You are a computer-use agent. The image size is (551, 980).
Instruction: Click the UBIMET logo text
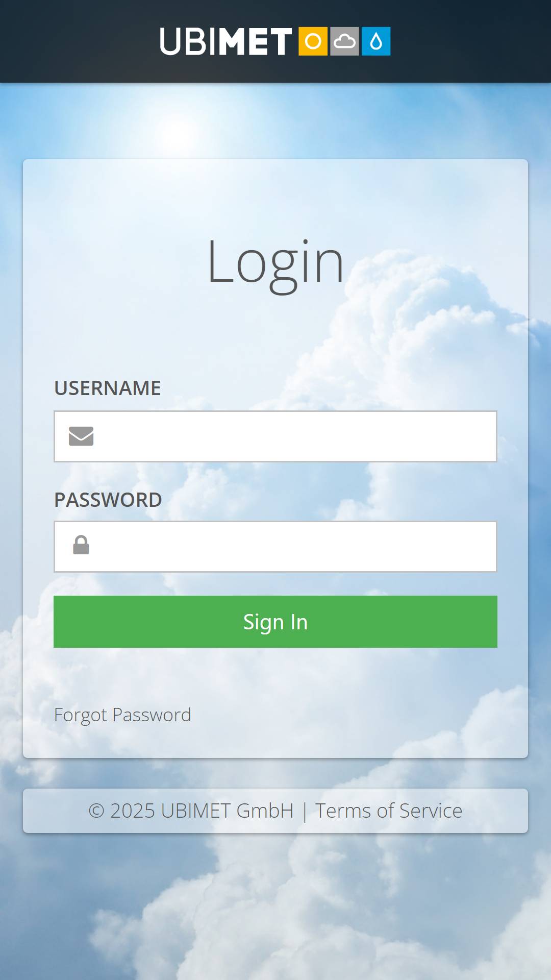click(226, 41)
